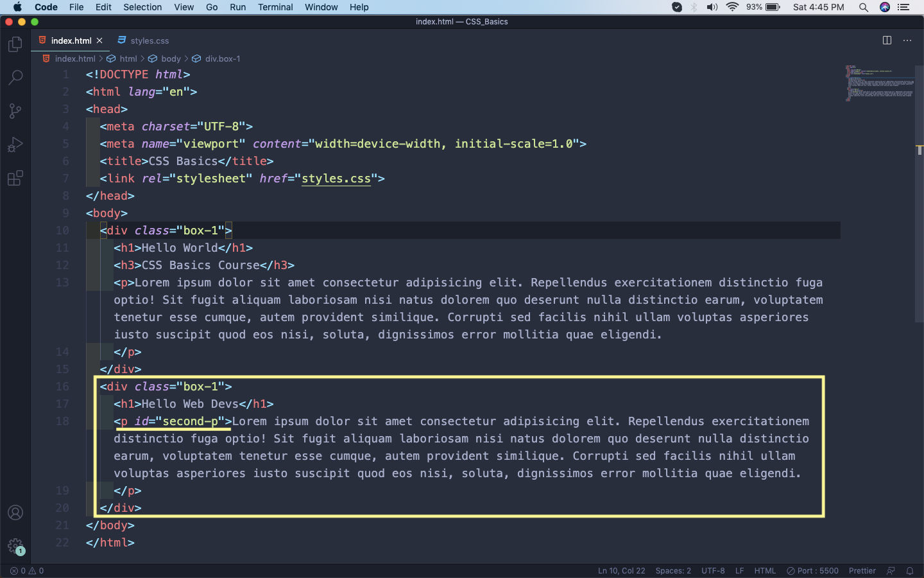This screenshot has height=578, width=924.
Task: Open the Explorer view in the activity bar
Action: pyautogui.click(x=15, y=44)
